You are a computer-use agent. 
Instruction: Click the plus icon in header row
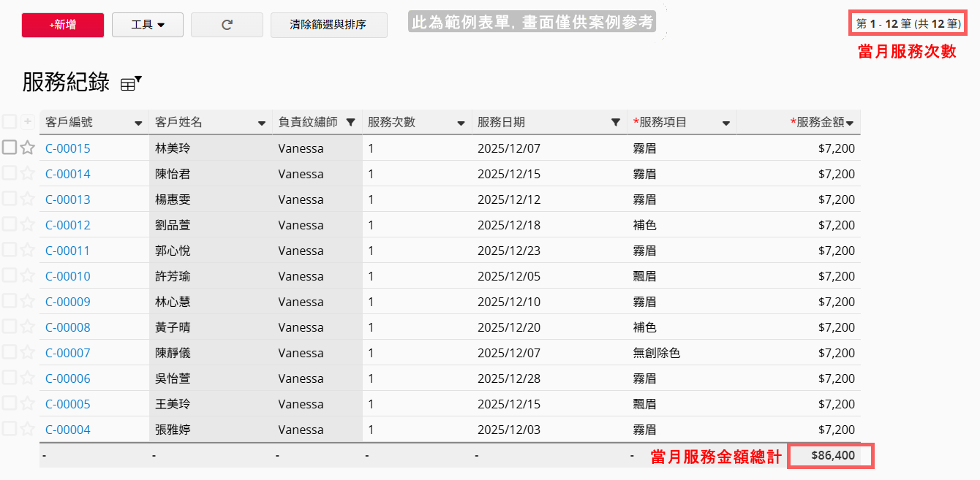[28, 122]
